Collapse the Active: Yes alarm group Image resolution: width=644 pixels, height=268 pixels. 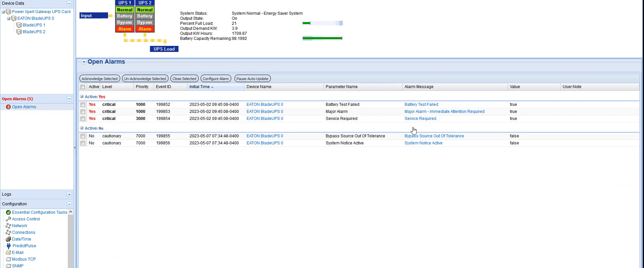(x=82, y=96)
